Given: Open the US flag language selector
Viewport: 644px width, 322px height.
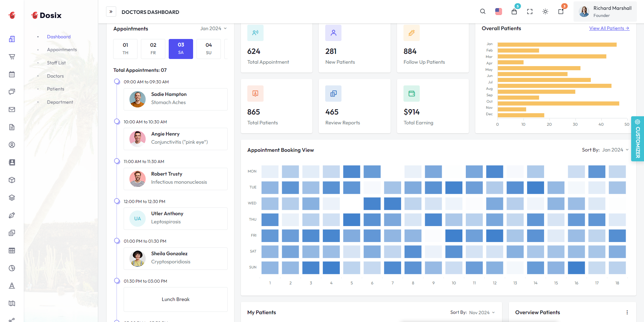Looking at the screenshot, I should click(x=499, y=12).
